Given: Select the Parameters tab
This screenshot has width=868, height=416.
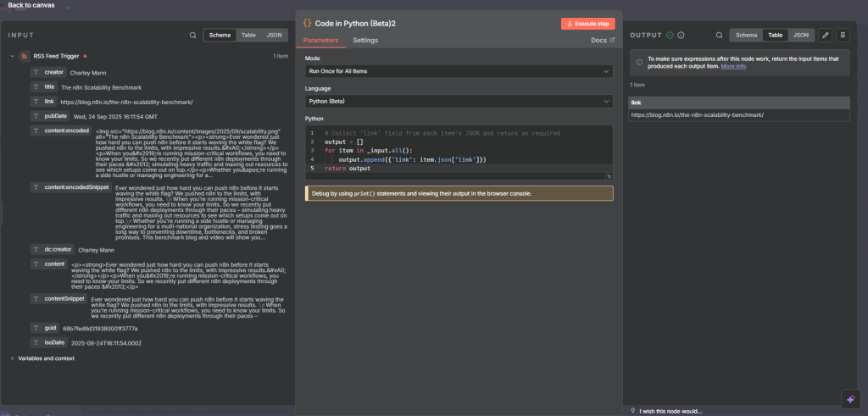Looking at the screenshot, I should click(320, 40).
